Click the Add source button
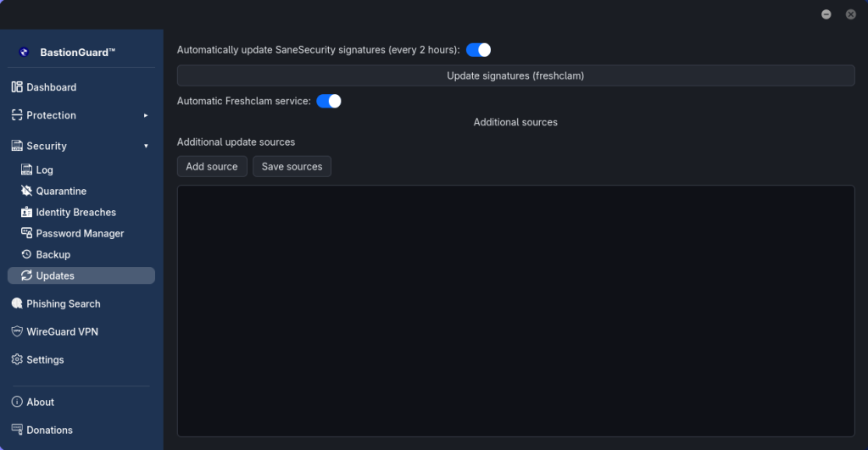This screenshot has width=868, height=450. coord(212,167)
